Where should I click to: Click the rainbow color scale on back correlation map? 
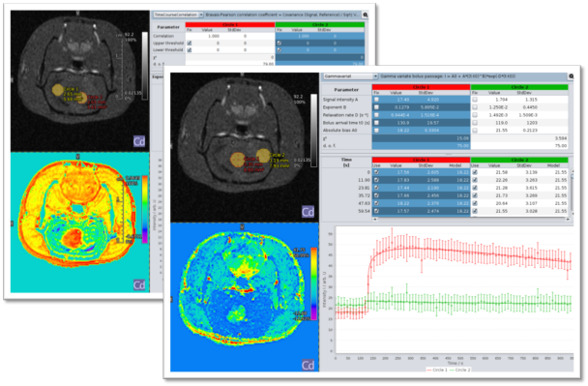coord(144,209)
